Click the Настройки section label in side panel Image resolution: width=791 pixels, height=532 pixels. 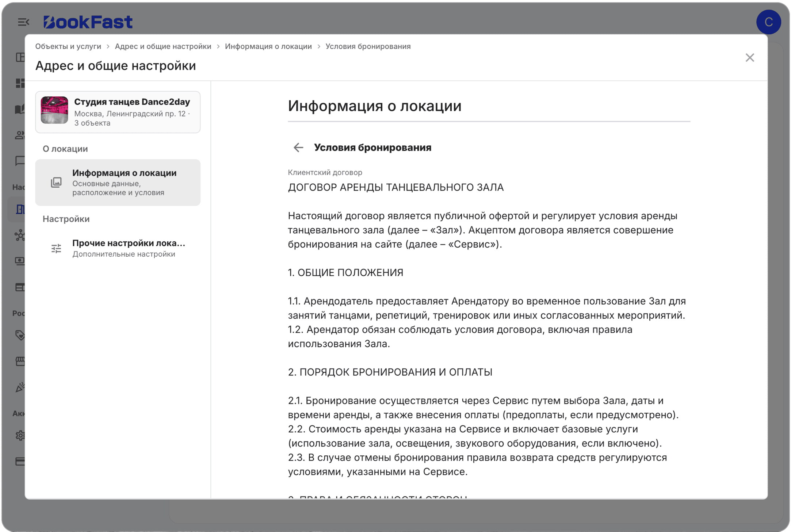tap(66, 219)
